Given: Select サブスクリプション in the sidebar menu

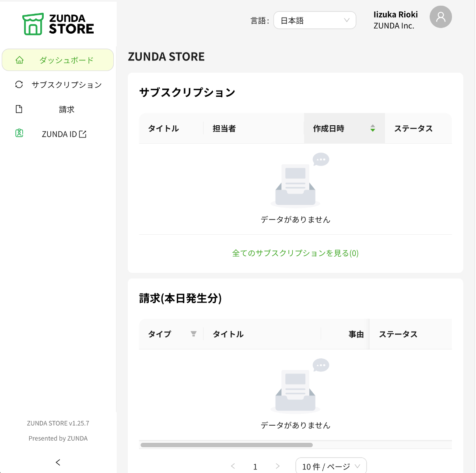Looking at the screenshot, I should pos(66,85).
